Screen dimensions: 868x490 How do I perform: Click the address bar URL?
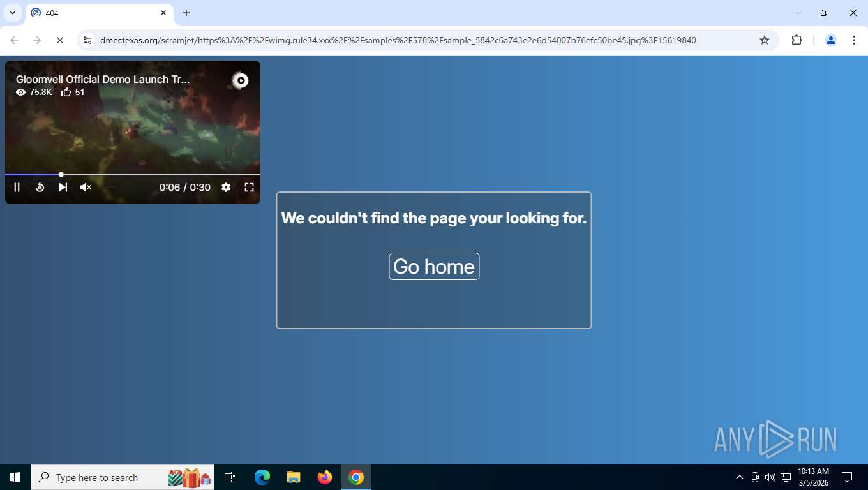click(398, 40)
